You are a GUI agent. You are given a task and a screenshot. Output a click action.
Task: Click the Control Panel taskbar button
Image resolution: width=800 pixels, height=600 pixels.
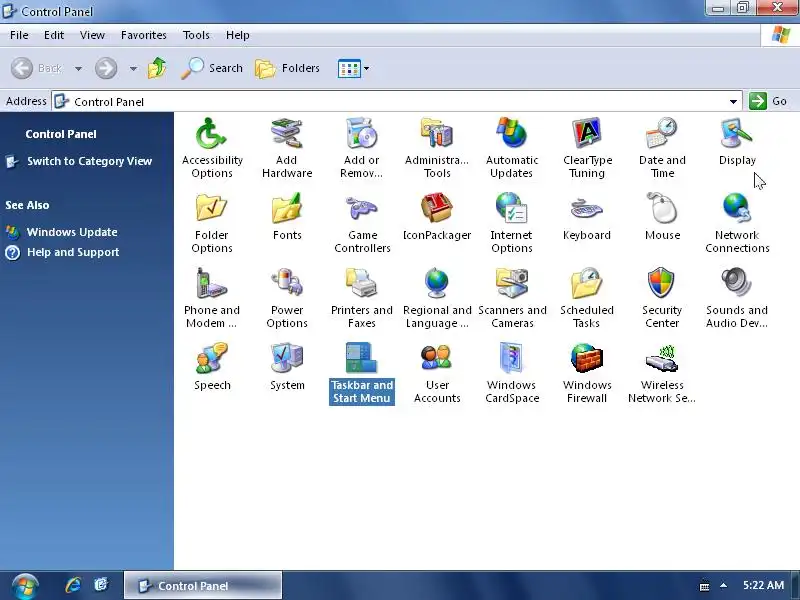(203, 585)
